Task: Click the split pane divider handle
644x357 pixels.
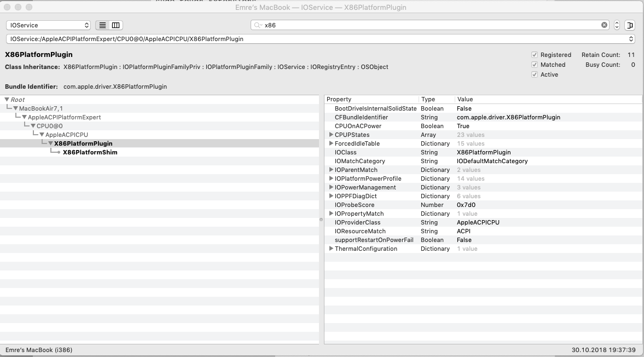Action: pyautogui.click(x=321, y=219)
